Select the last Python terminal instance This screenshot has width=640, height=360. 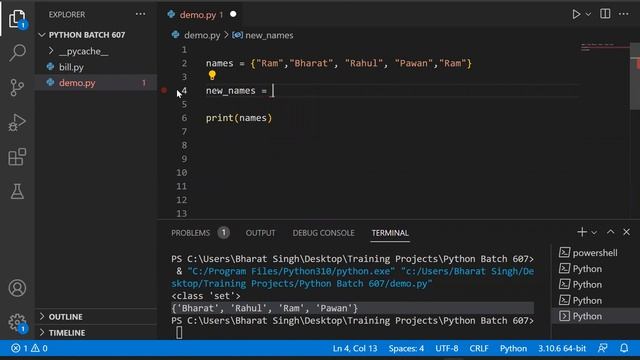coord(596,316)
